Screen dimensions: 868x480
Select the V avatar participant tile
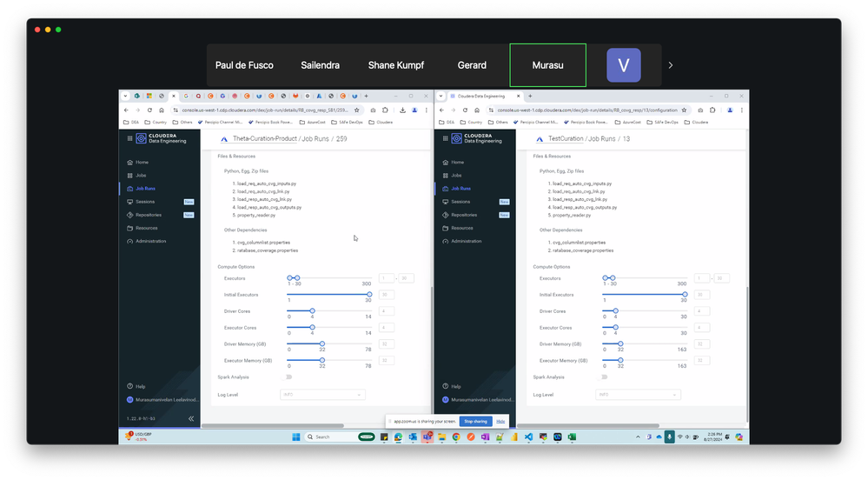coord(623,65)
